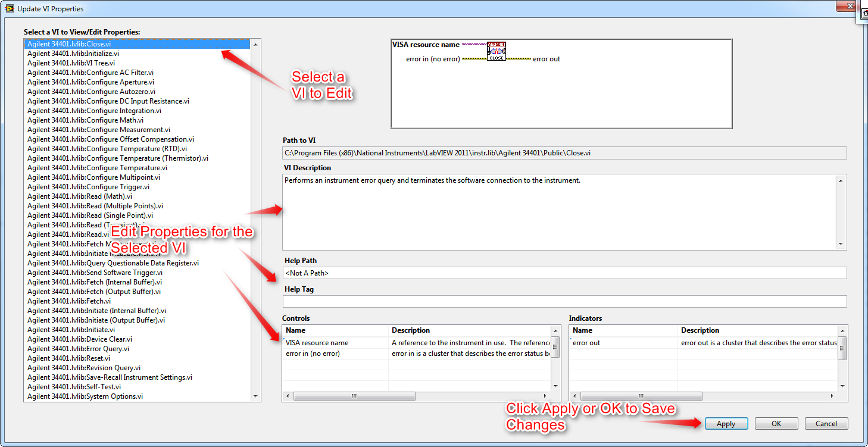Click the Close VI connector pane icon

(497, 51)
